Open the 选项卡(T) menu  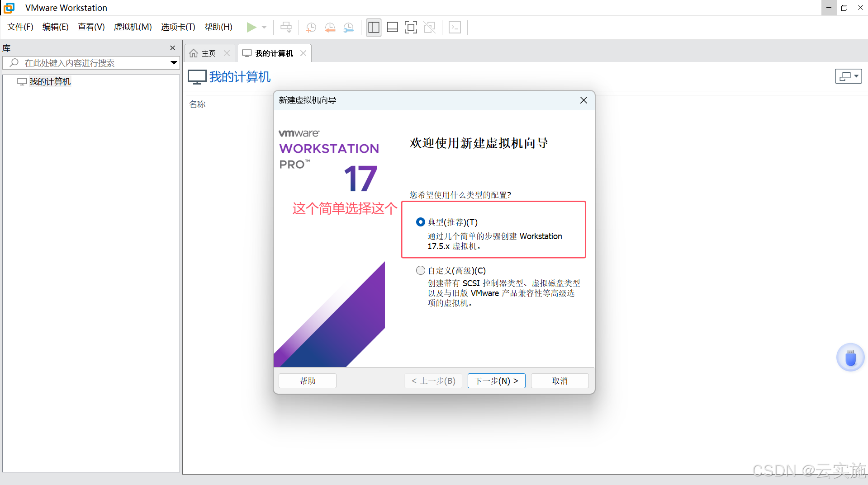pyautogui.click(x=178, y=27)
